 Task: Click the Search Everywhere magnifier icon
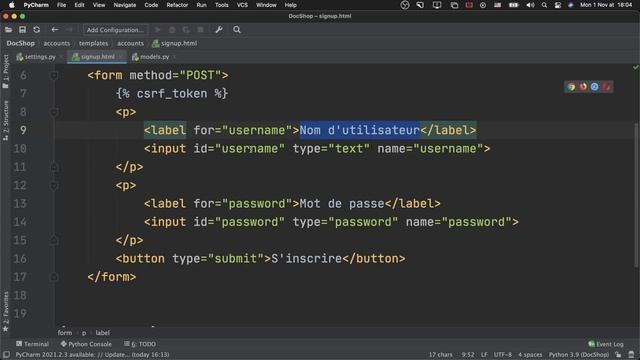[237, 30]
